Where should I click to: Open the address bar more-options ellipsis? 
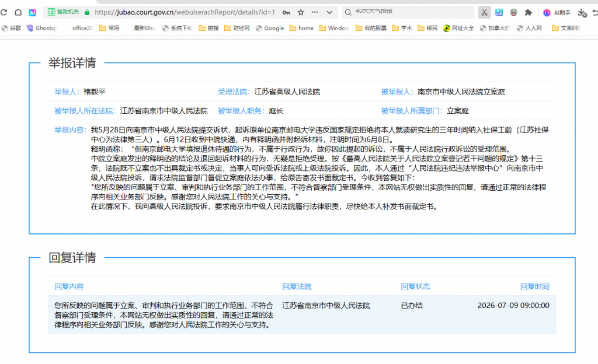click(315, 12)
